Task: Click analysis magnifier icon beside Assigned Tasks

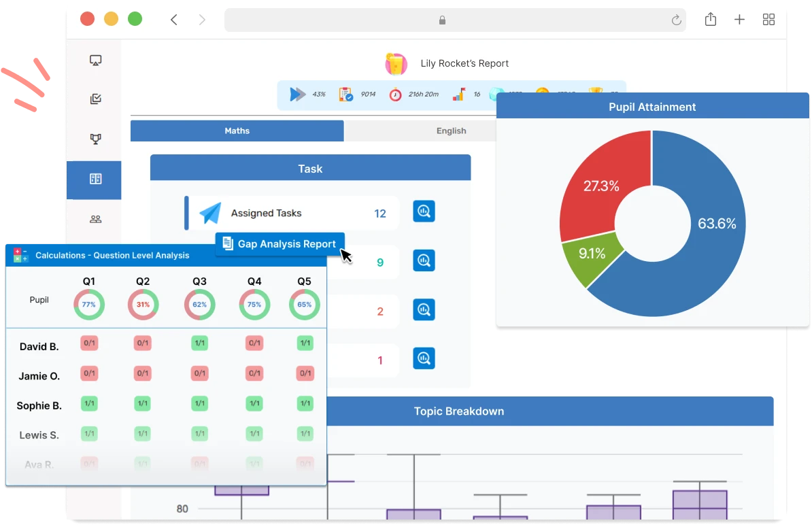Action: (424, 211)
